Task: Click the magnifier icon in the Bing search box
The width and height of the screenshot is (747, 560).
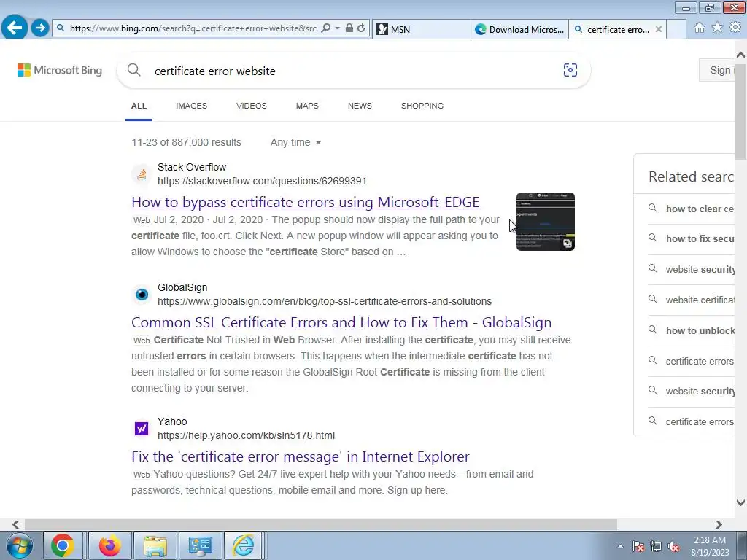Action: click(134, 71)
